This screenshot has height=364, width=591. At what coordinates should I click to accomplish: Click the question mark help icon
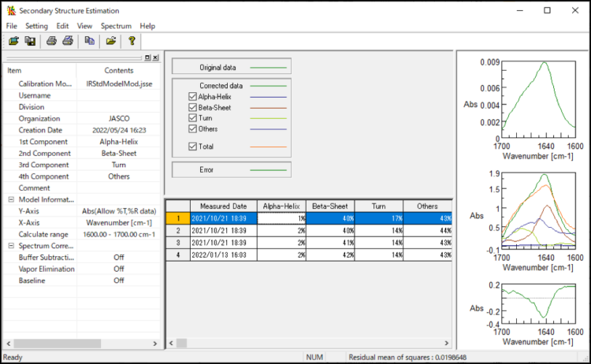coord(132,41)
